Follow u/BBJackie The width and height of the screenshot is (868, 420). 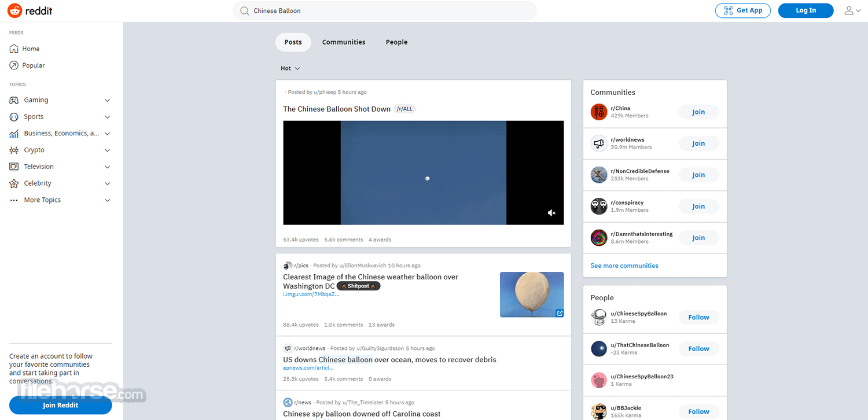698,412
